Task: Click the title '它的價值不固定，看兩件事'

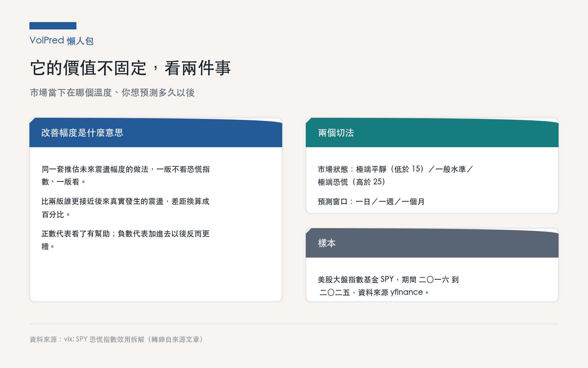Action: (x=130, y=68)
